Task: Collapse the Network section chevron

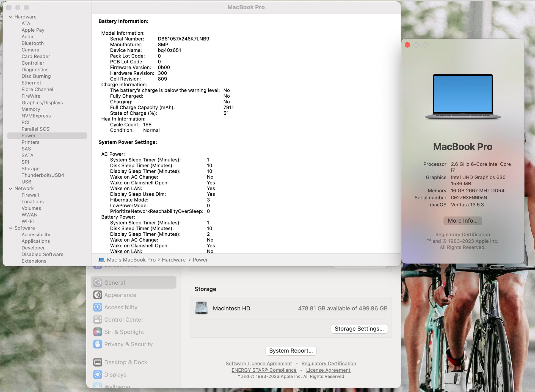Action: [11, 189]
